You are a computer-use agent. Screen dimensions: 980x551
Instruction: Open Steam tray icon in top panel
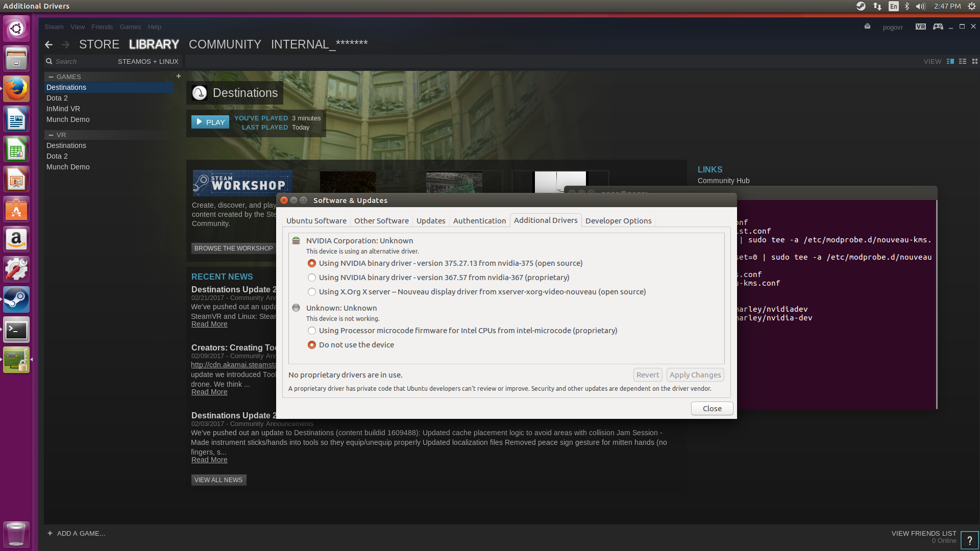(861, 6)
